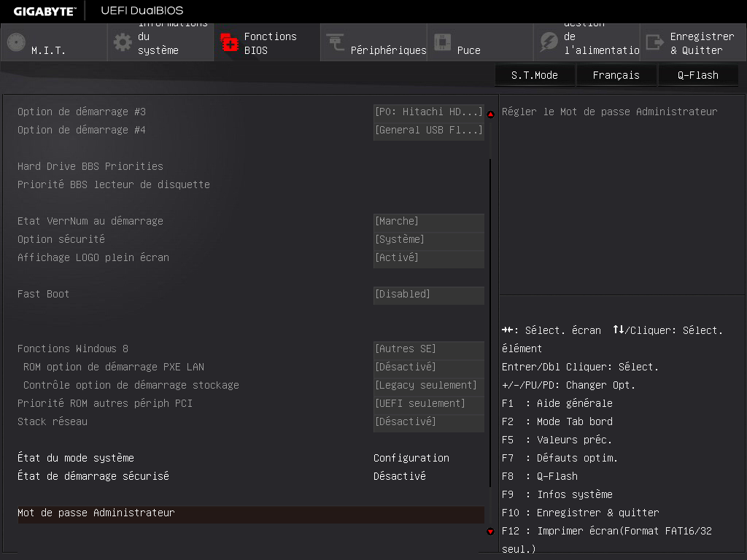Select the Fast Boot label
This screenshot has width=747, height=560.
point(43,295)
